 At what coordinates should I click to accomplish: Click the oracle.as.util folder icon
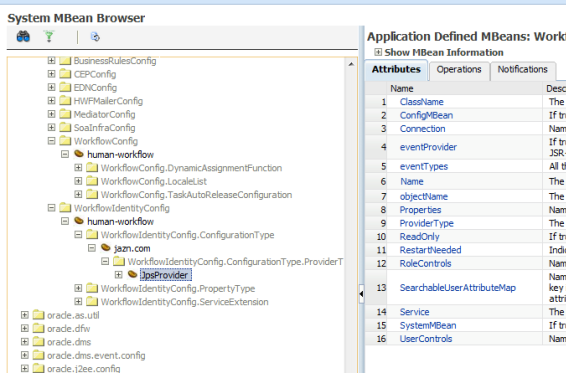pos(38,315)
